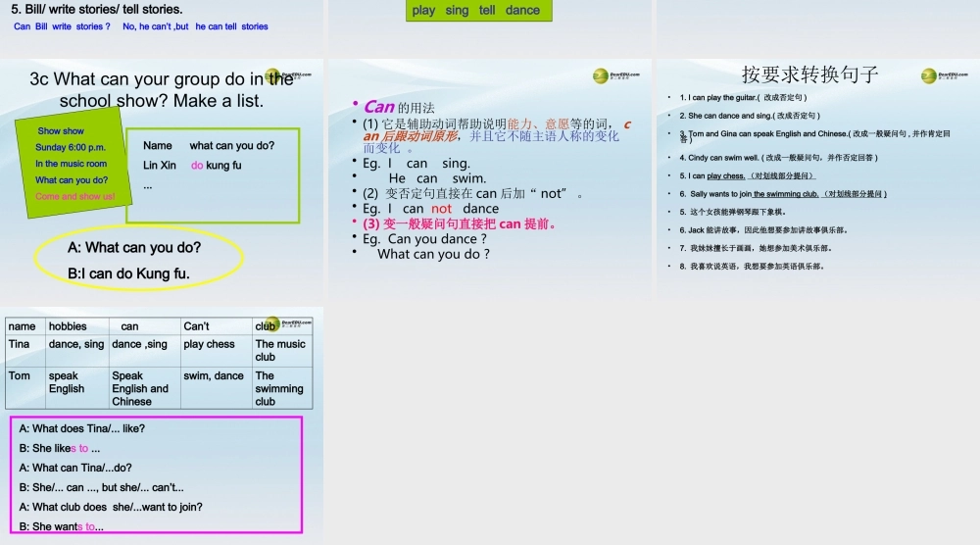Select 'A: What club does she/...want to join?'
This screenshot has height=545, width=980.
111,507
